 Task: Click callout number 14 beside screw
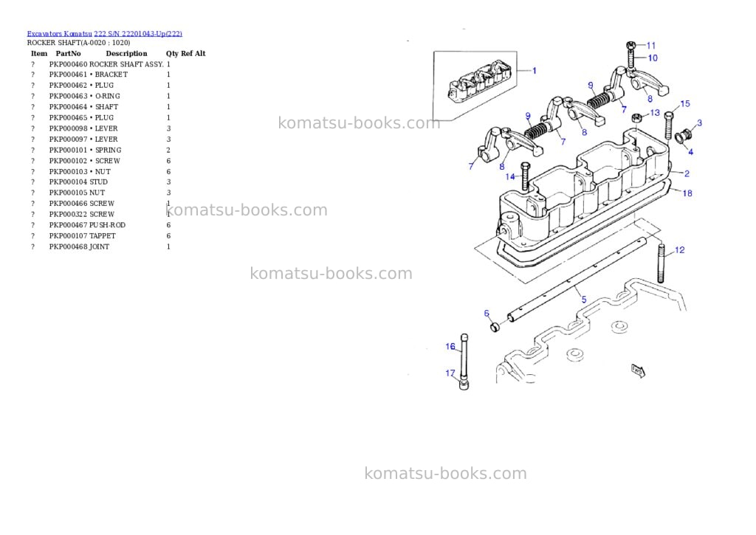(510, 177)
